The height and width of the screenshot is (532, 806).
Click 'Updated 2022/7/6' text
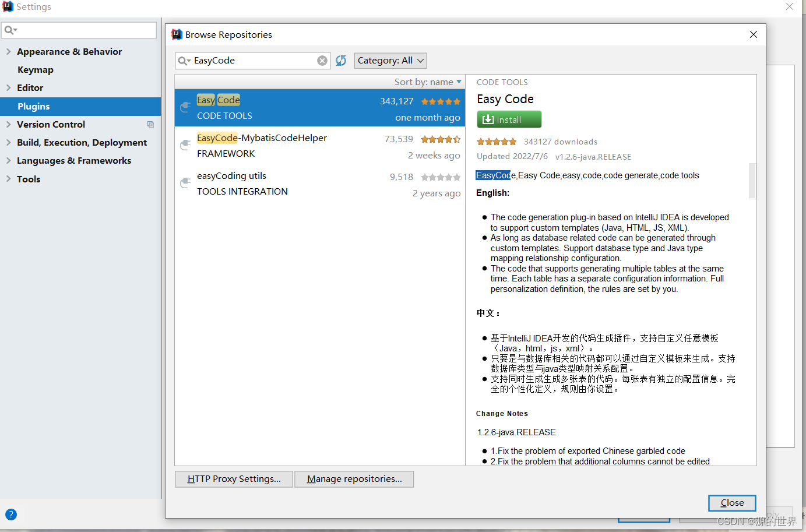pyautogui.click(x=512, y=157)
